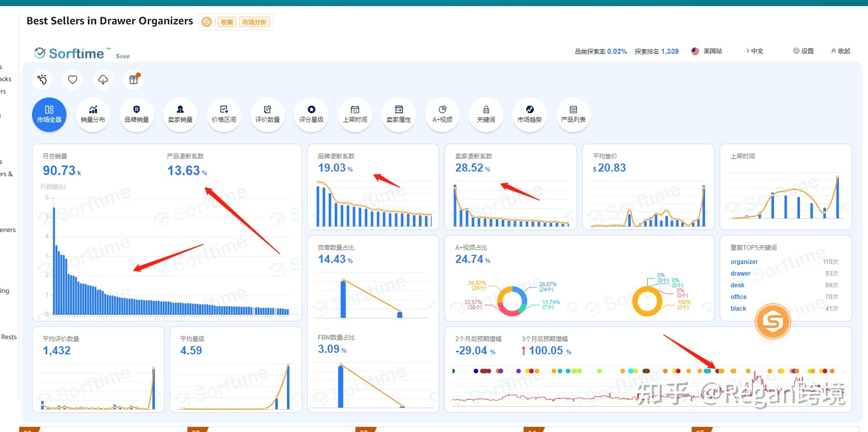
Task: Click the drawer keyword link
Action: point(740,274)
